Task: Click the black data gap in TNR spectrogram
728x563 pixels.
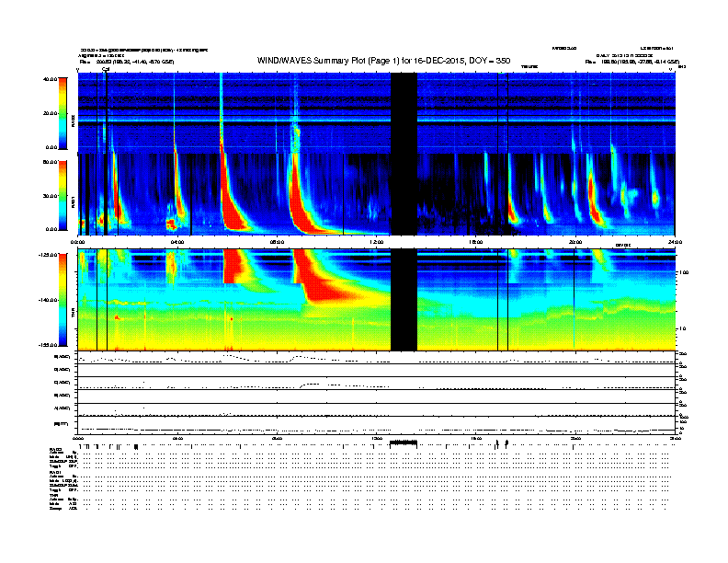Action: [404, 299]
